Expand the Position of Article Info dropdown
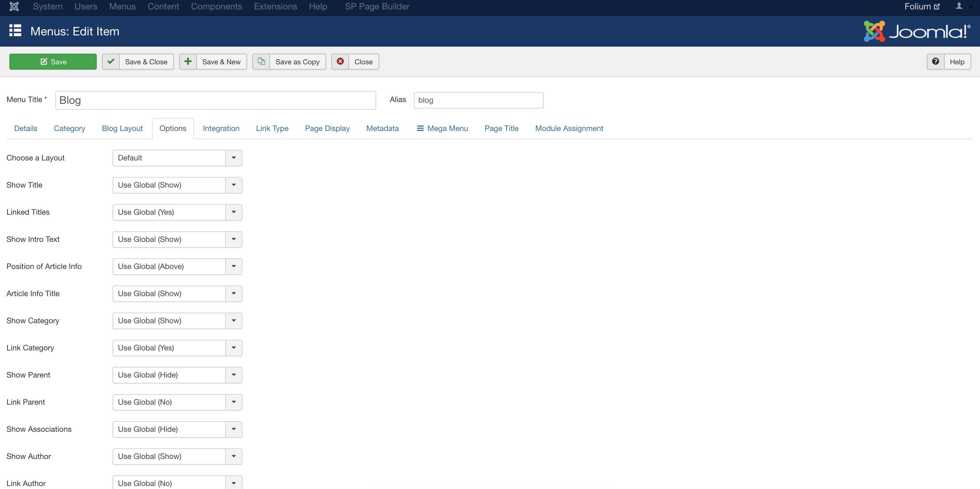The height and width of the screenshot is (489, 980). (x=234, y=266)
